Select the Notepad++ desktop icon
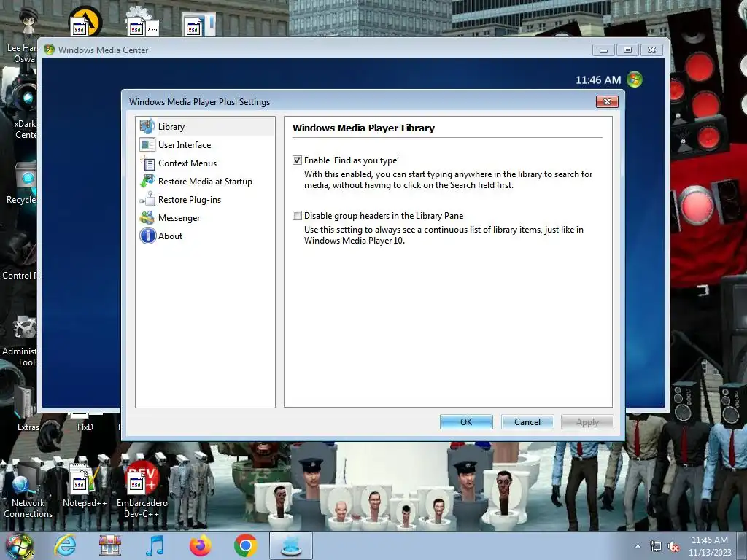 (x=85, y=485)
